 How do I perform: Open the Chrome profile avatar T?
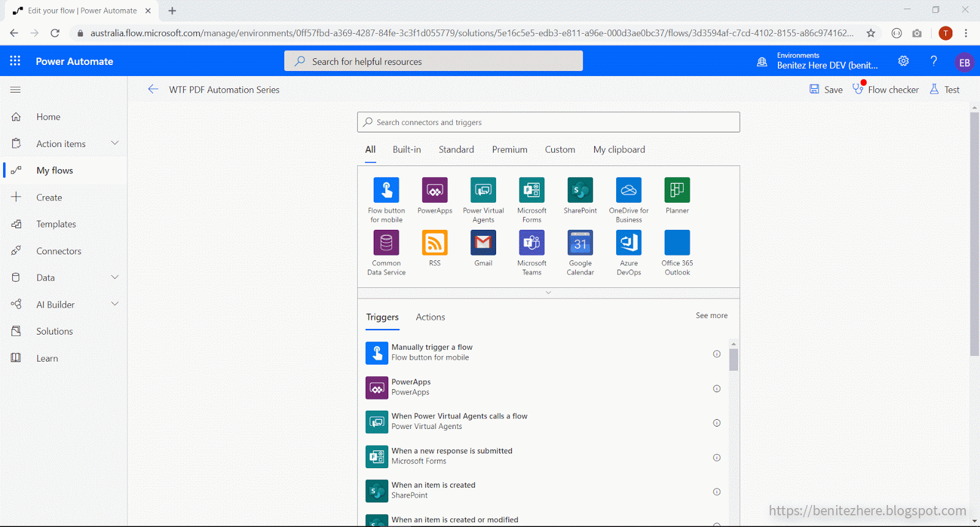(946, 33)
